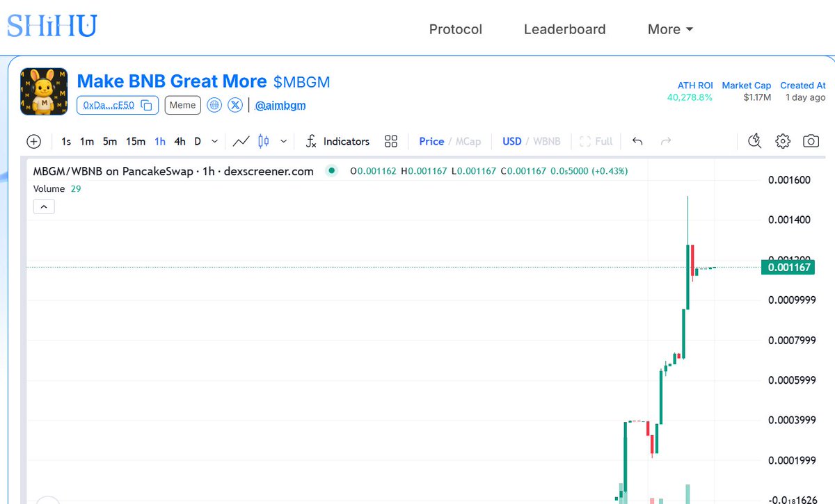Image resolution: width=835 pixels, height=504 pixels.
Task: Select the 15m timeframe
Action: pyautogui.click(x=136, y=141)
